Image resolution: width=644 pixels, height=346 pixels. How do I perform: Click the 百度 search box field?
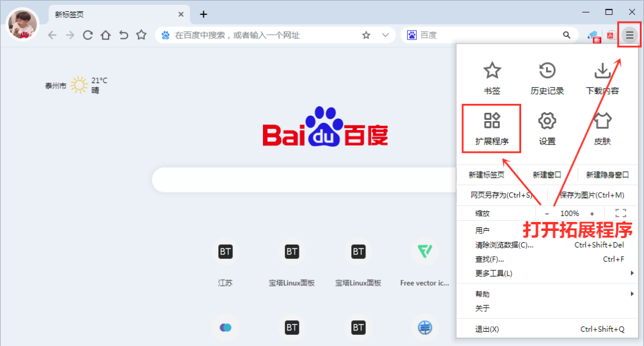point(489,35)
